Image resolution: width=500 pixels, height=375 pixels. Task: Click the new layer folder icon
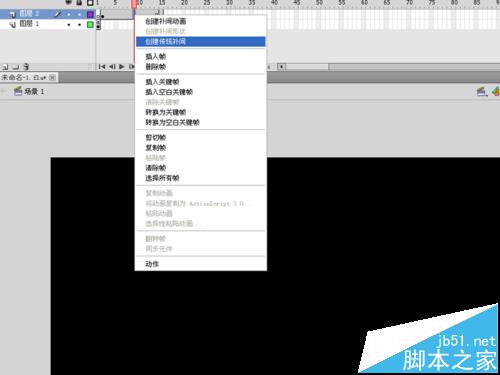coord(16,67)
